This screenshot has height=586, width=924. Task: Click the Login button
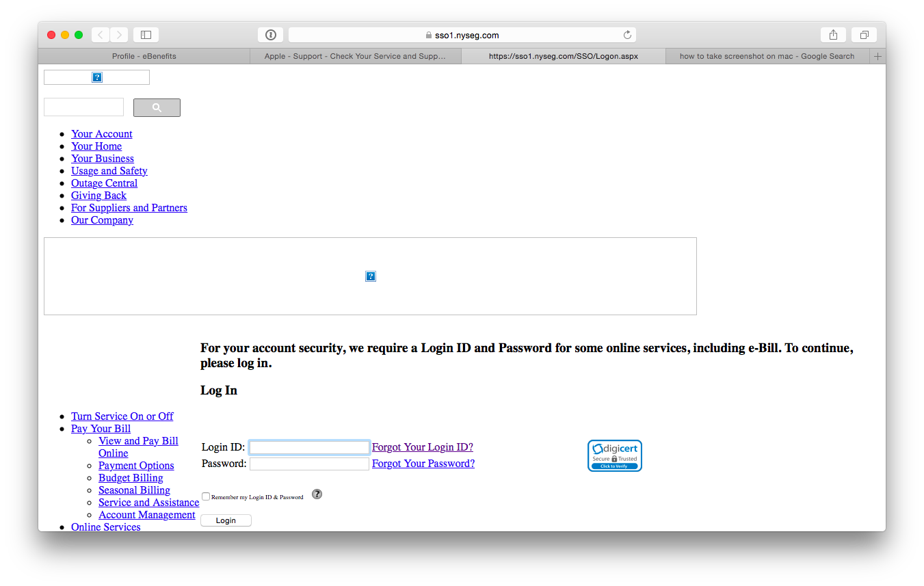tap(226, 520)
